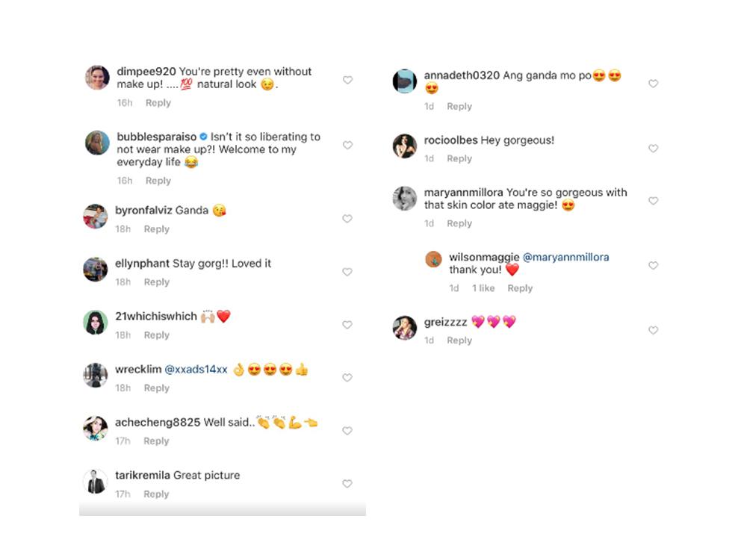This screenshot has height=560, width=747.
Task: Tap heart next to rocioolbes' comment
Action: (653, 149)
